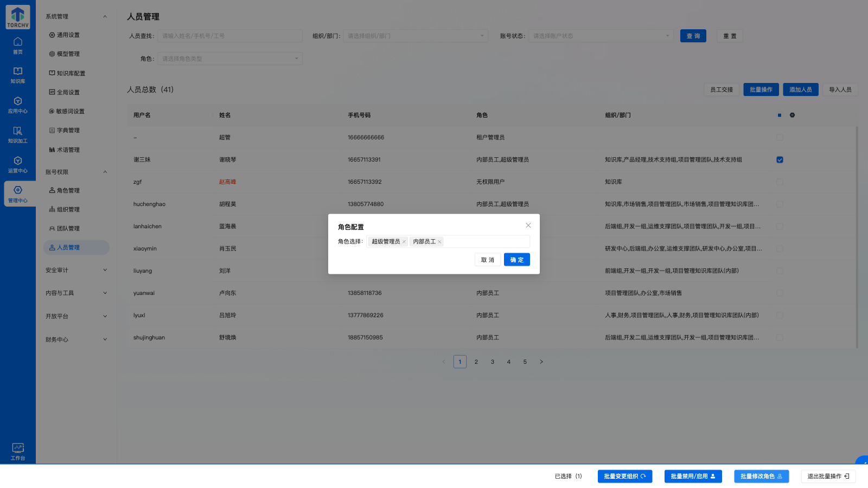Remove the 超级管理员 tag in role dialog
This screenshot has height=488, width=868.
click(x=404, y=241)
